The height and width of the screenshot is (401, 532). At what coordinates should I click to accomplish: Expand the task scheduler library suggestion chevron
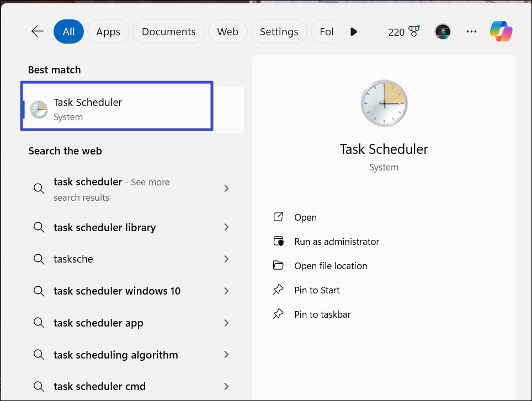click(x=226, y=227)
